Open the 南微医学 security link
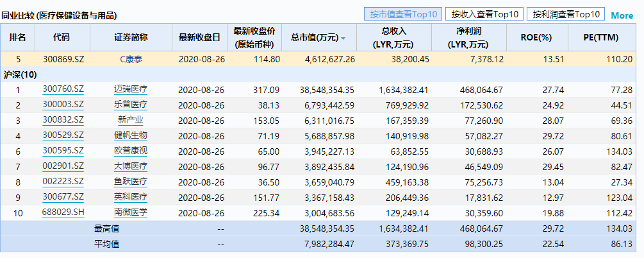This screenshot has height=258, width=644. click(x=131, y=212)
